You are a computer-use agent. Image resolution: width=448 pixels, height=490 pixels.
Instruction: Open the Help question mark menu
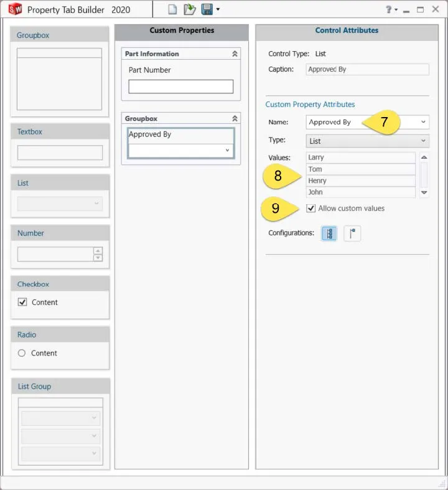(390, 9)
